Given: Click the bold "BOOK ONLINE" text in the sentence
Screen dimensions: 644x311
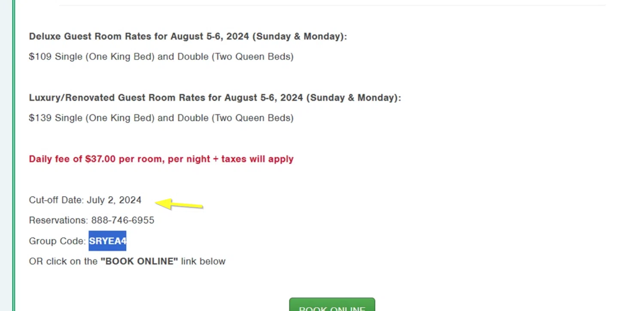Looking at the screenshot, I should click(139, 262).
